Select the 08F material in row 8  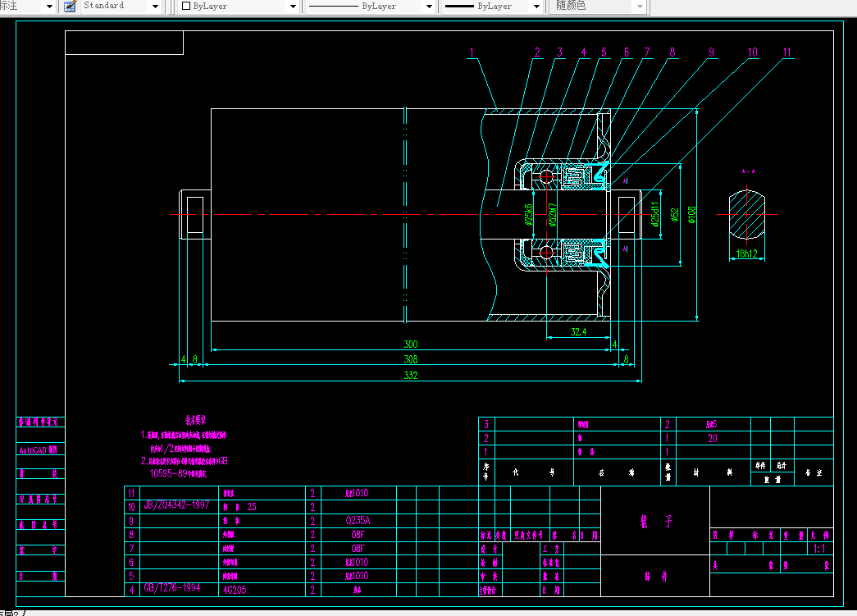[358, 535]
